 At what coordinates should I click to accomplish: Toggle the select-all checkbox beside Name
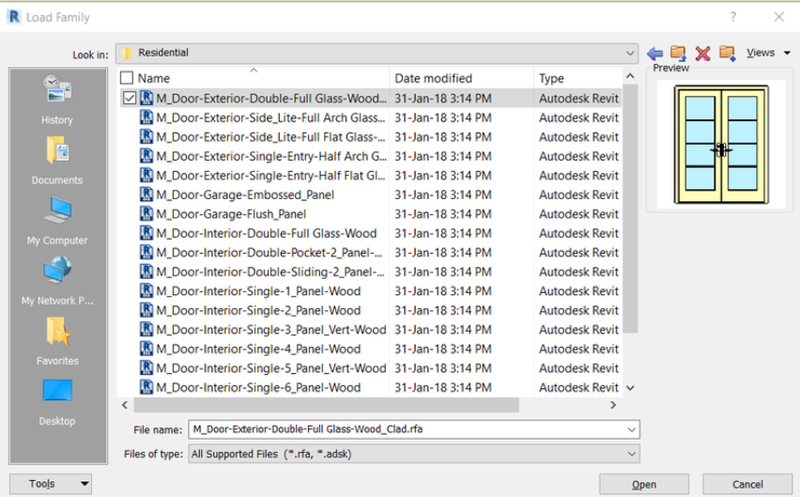pyautogui.click(x=127, y=78)
